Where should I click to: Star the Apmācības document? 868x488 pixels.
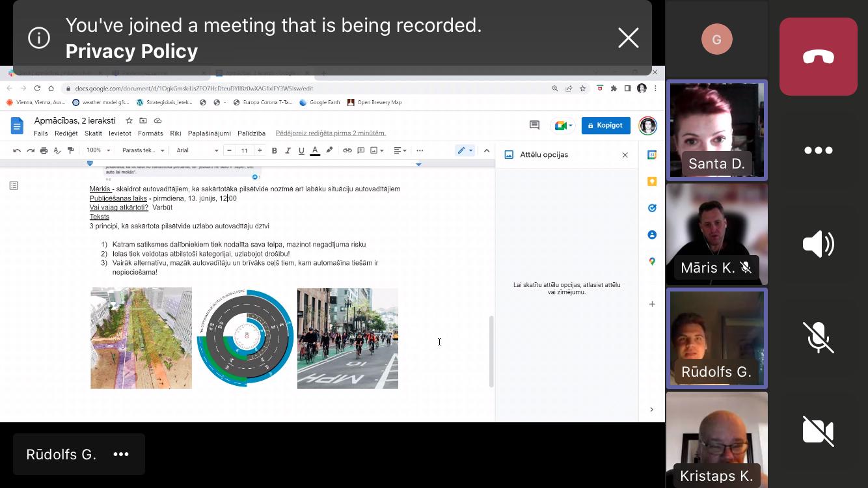click(x=129, y=121)
